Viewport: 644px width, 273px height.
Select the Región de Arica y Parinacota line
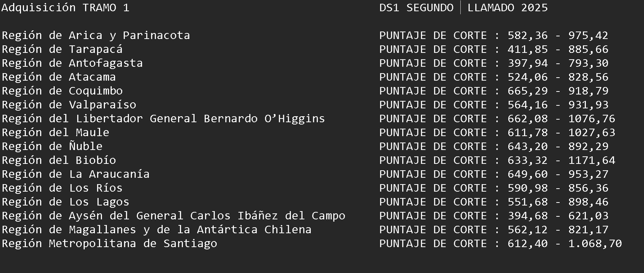[x=96, y=35]
